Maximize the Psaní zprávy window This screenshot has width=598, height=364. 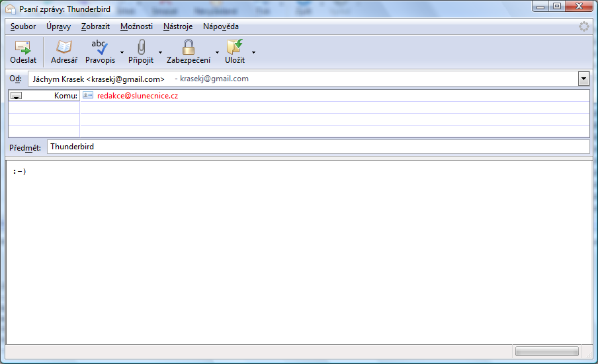point(557,6)
